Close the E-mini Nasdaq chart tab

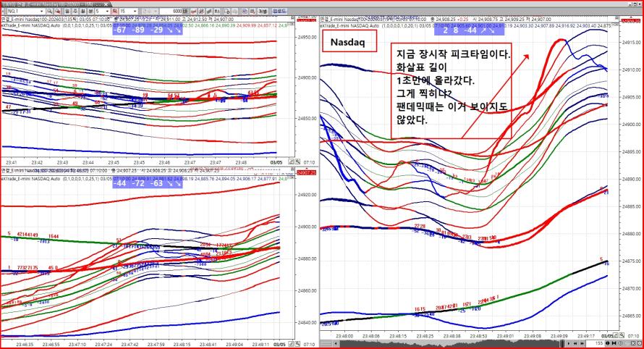pos(106,4)
